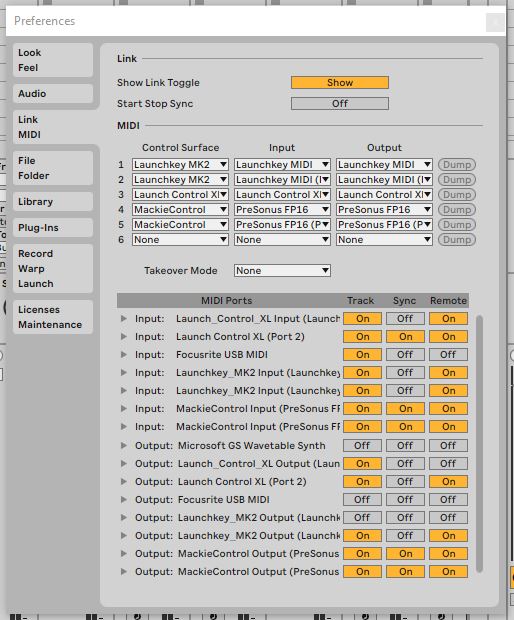Expand the Launch_Control_XL Output port row
The width and height of the screenshot is (514, 620).
pos(124,463)
